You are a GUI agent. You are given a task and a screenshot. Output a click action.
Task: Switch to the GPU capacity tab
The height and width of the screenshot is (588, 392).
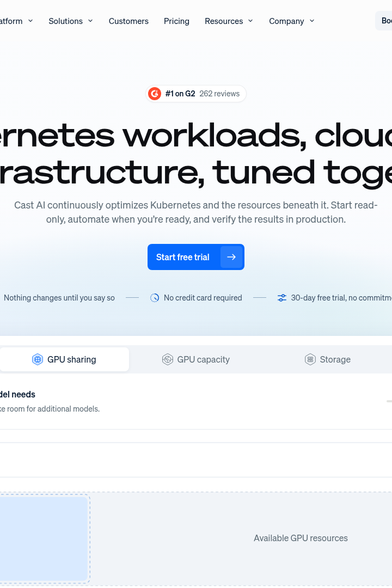point(196,359)
